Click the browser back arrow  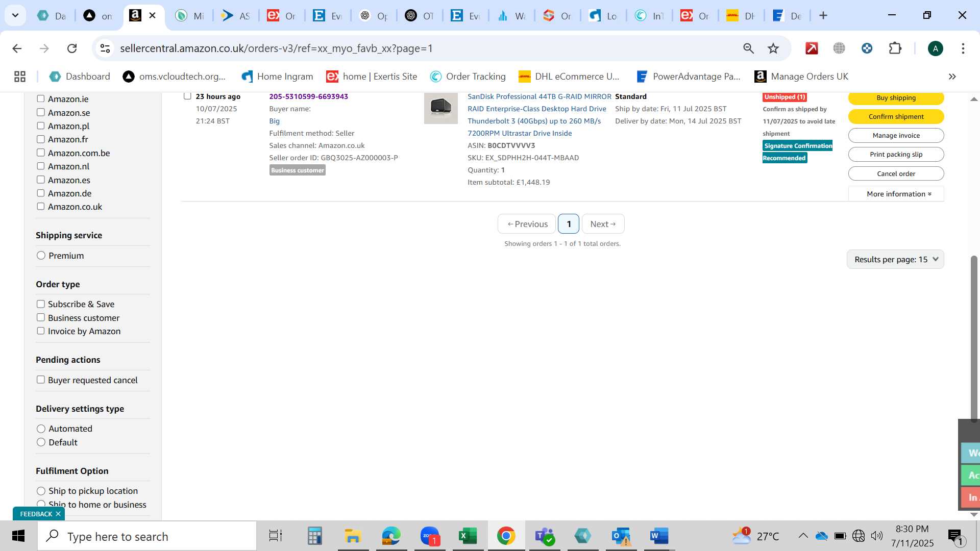[17, 48]
